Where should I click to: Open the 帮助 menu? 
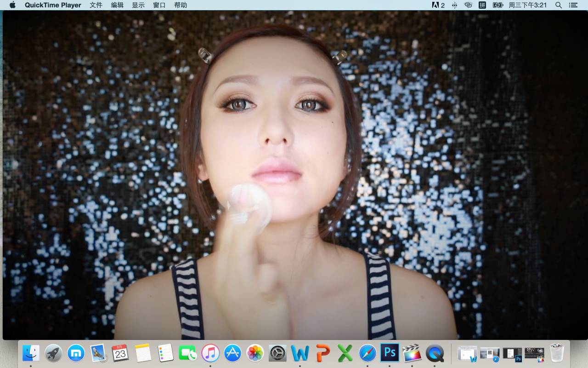[181, 5]
